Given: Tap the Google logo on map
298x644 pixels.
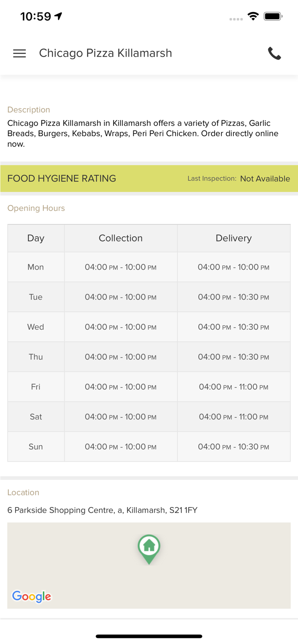Looking at the screenshot, I should 31,596.
